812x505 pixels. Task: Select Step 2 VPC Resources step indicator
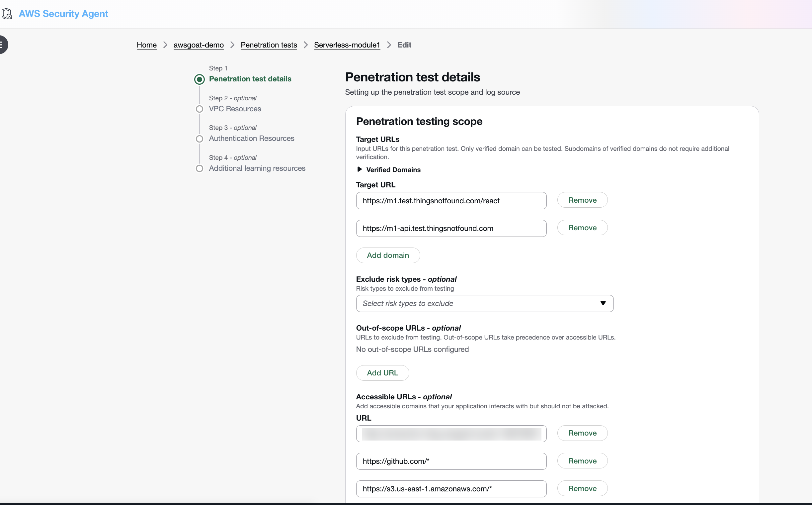199,109
